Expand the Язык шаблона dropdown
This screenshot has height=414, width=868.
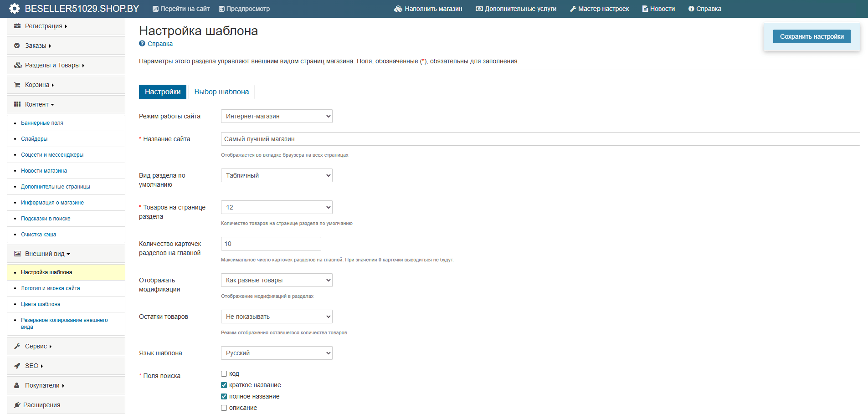[x=277, y=353]
